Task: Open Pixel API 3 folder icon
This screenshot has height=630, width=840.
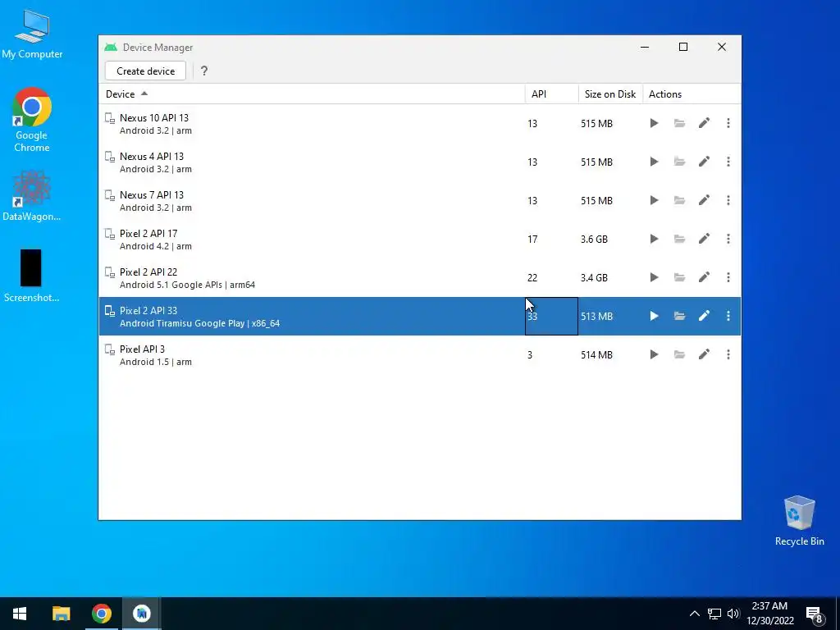Action: click(679, 354)
